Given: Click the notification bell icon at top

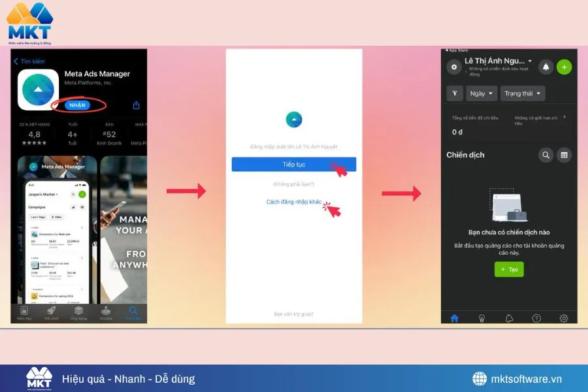Looking at the screenshot, I should click(x=546, y=67).
